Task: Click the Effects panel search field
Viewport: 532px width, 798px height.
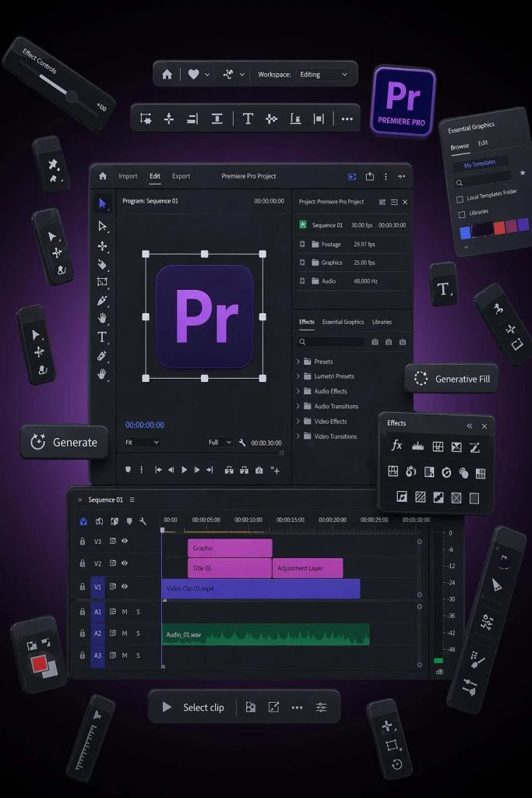Action: pos(331,342)
